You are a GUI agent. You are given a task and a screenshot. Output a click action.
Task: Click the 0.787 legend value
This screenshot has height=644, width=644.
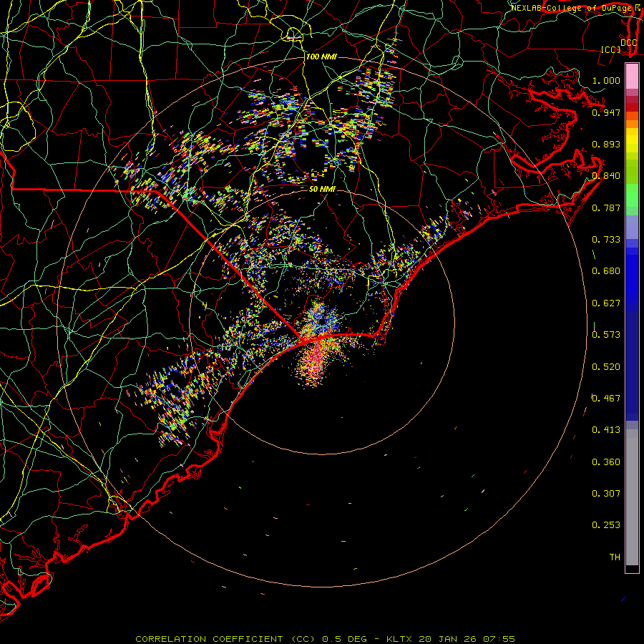(x=606, y=208)
